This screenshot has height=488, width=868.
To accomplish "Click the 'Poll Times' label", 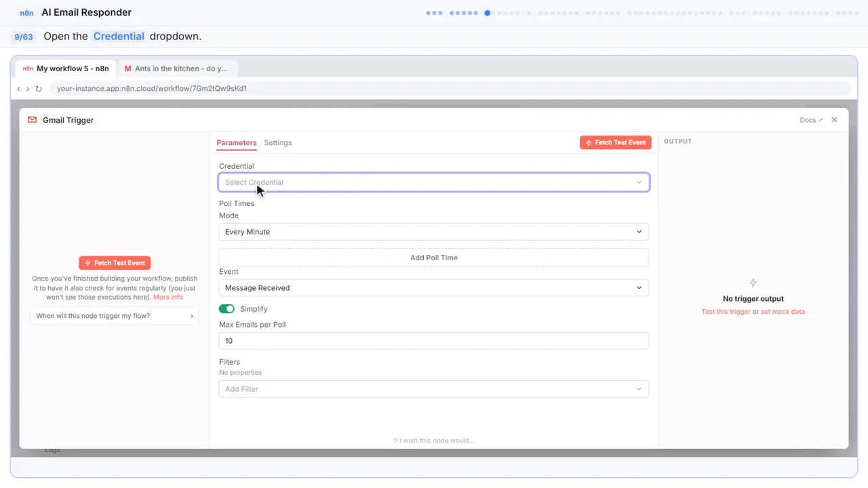I will [237, 203].
